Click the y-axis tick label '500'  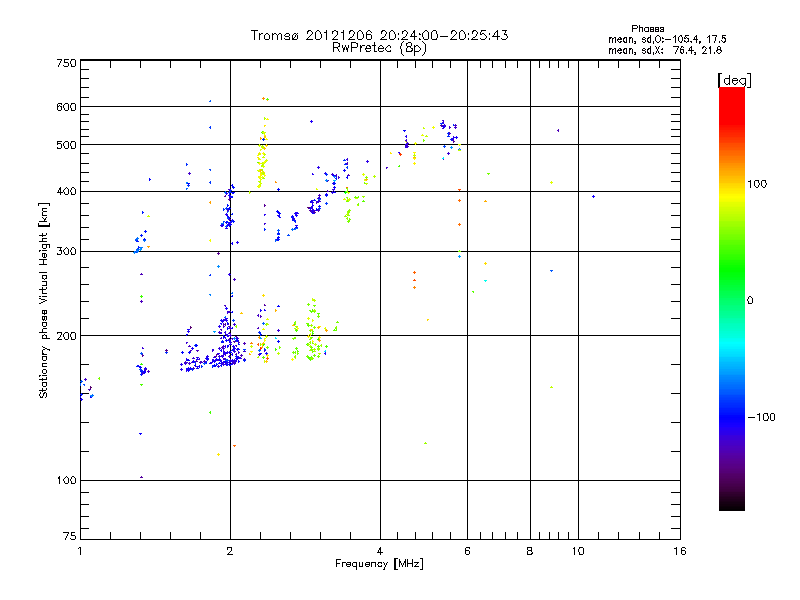click(67, 145)
